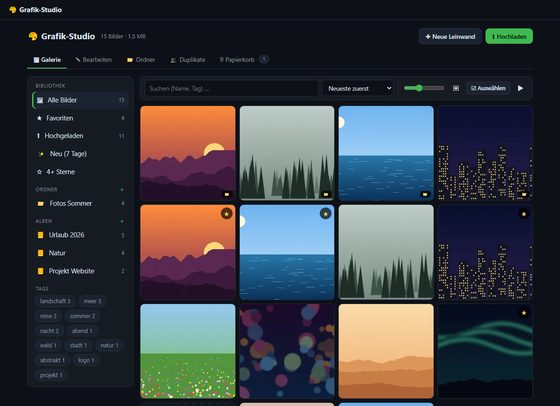Click the square view icon beside size slider
Screen dimensions: 560x406
[456, 88]
